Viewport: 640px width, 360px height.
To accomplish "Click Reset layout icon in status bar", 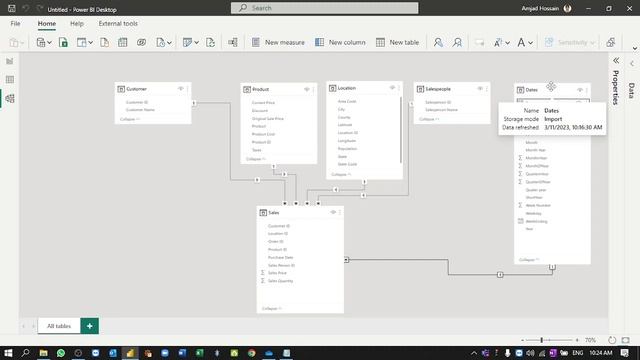I will tap(611, 340).
